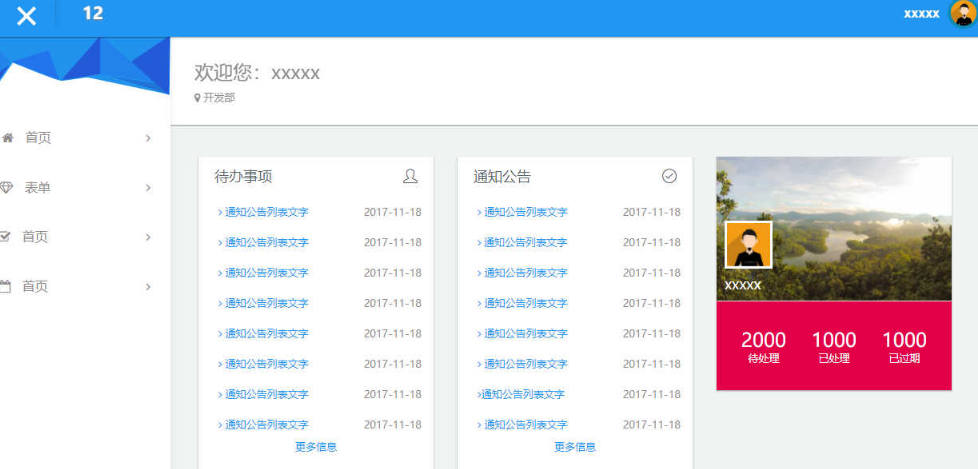The image size is (978, 469).
Task: Expand the chevron for calendar-icon 首页
Action: click(x=148, y=287)
